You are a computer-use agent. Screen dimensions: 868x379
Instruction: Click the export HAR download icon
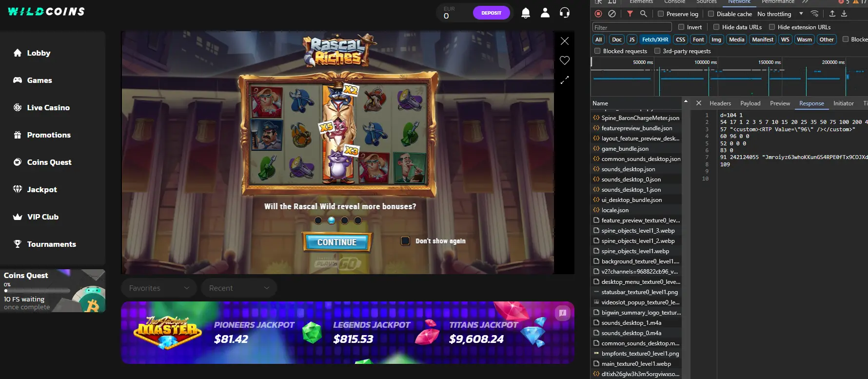tap(844, 14)
